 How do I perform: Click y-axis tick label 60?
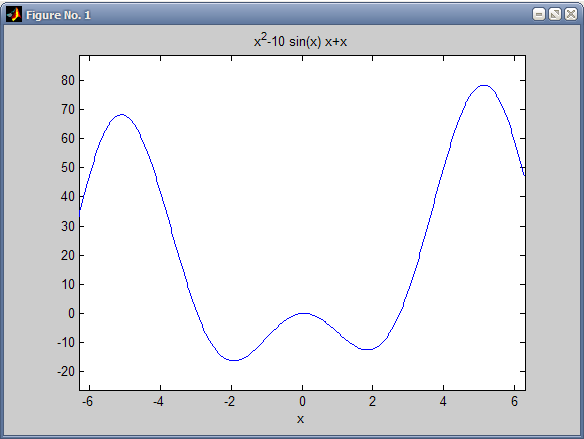click(68, 139)
